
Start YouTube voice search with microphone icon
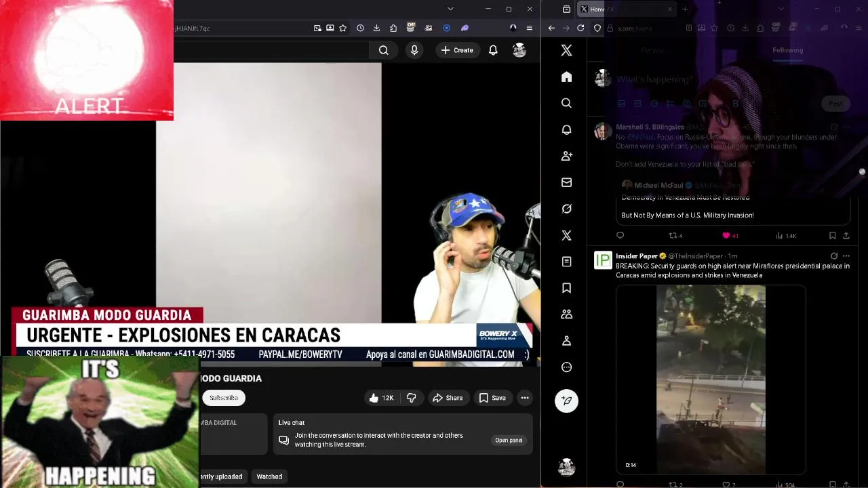point(414,50)
